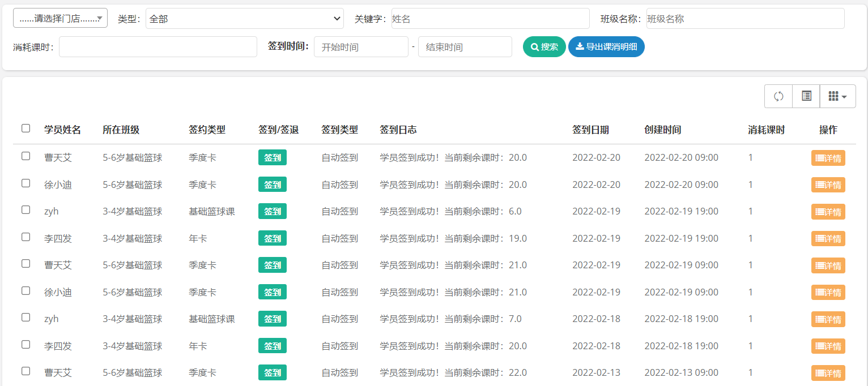Open the 请选择门店 store dropdown

tap(60, 18)
